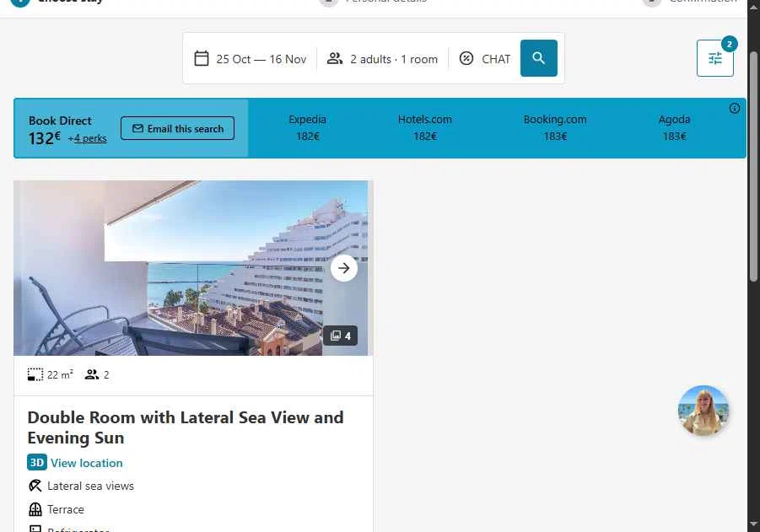The height and width of the screenshot is (532, 760).
Task: Click the percent promo code icon
Action: 466,59
